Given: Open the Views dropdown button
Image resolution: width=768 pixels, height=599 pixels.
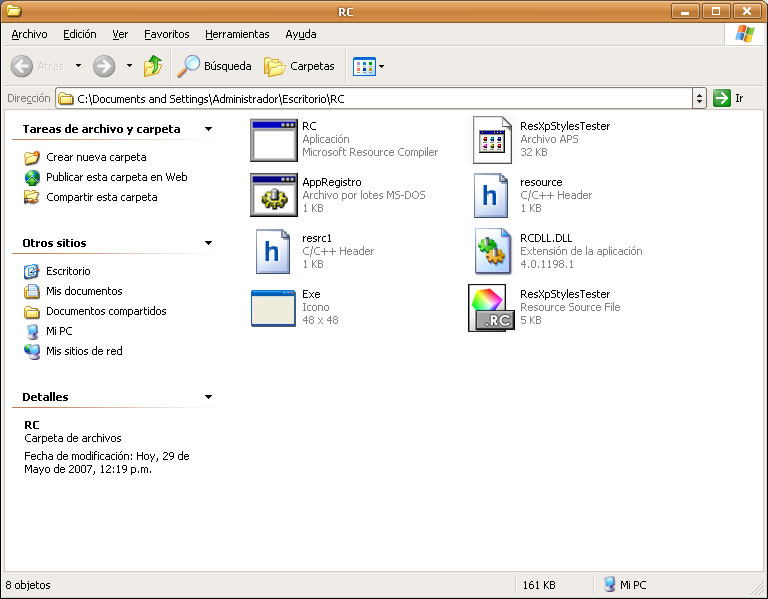Looking at the screenshot, I should click(368, 67).
